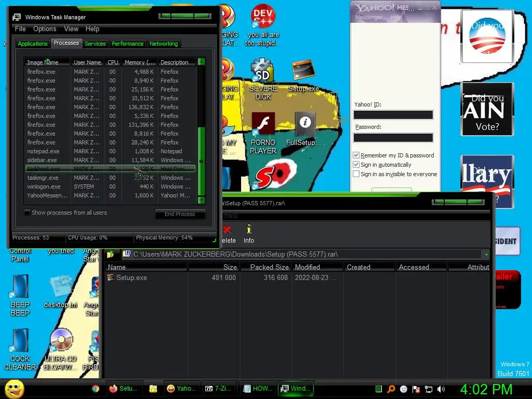
Task: Click the up-folder icon beside 7-Zip path
Action: pos(110,254)
